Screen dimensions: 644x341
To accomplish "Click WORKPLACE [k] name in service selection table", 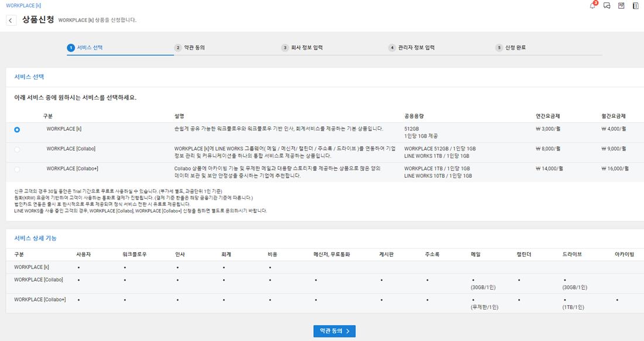I will [64, 129].
